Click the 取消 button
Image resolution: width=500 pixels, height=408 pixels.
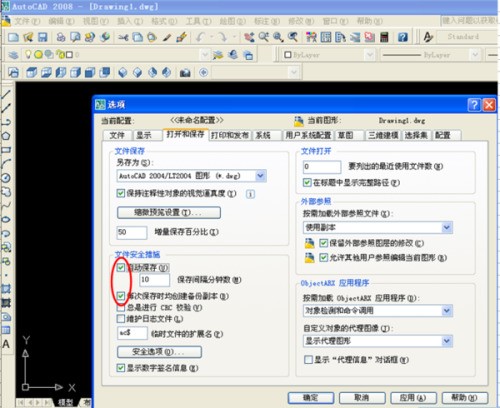(x=362, y=398)
